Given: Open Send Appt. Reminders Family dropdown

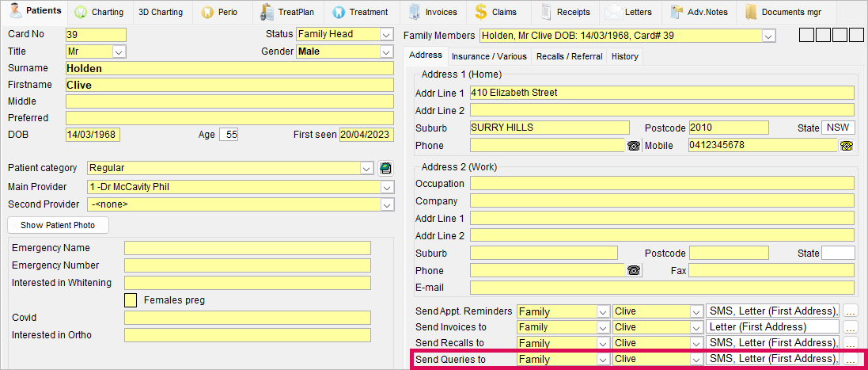Looking at the screenshot, I should [x=602, y=311].
